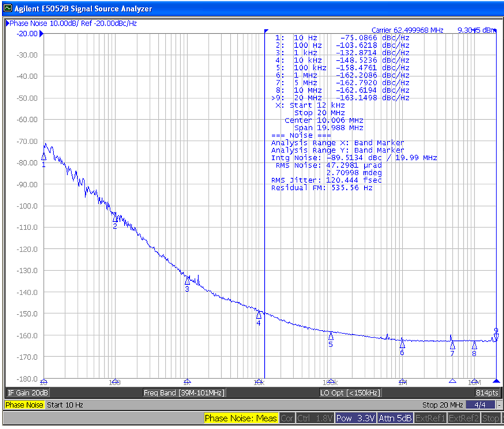Select marker 2 triangle at 100 Hz
Image resolution: width=504 pixels, height=429 pixels.
point(115,218)
